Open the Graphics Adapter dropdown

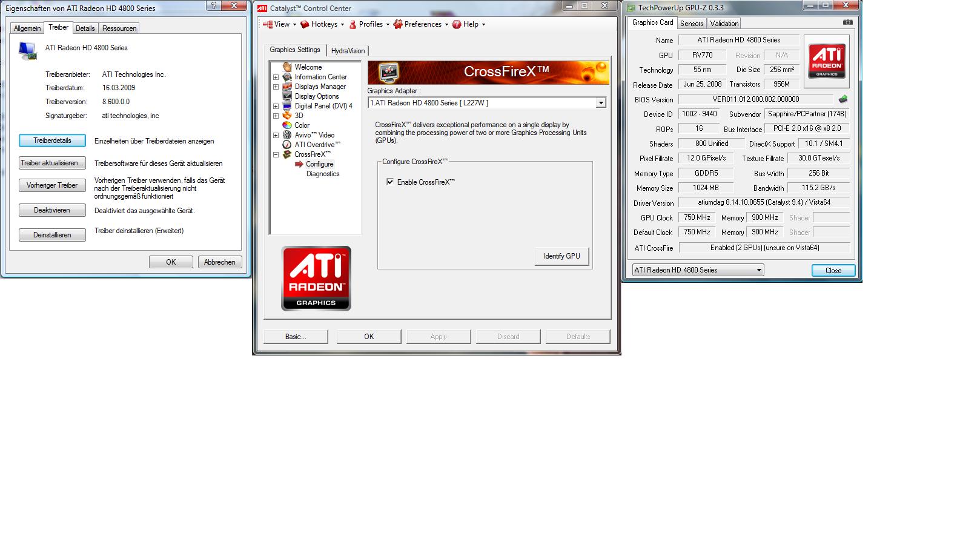[601, 103]
